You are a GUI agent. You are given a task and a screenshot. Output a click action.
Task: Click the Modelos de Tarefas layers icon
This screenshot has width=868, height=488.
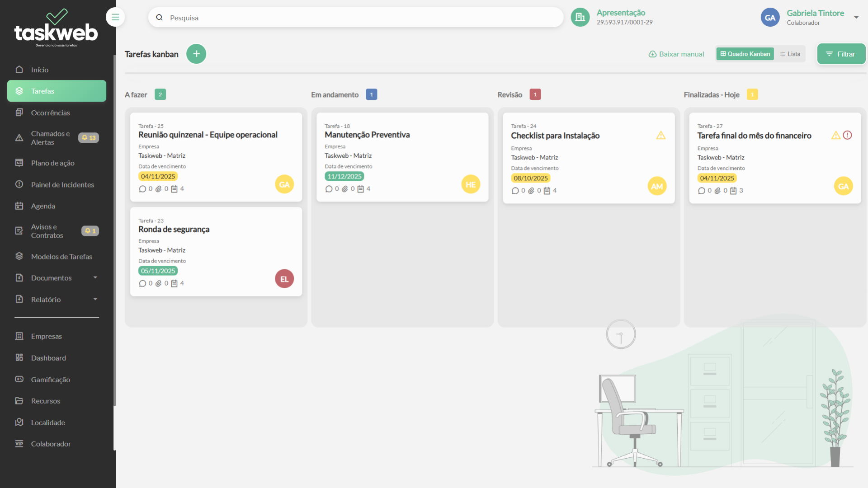(x=19, y=256)
